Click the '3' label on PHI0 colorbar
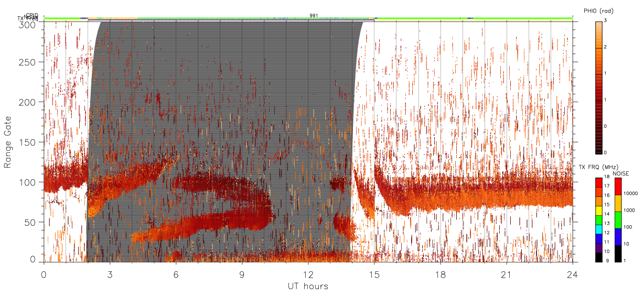The image size is (644, 297). point(606,20)
